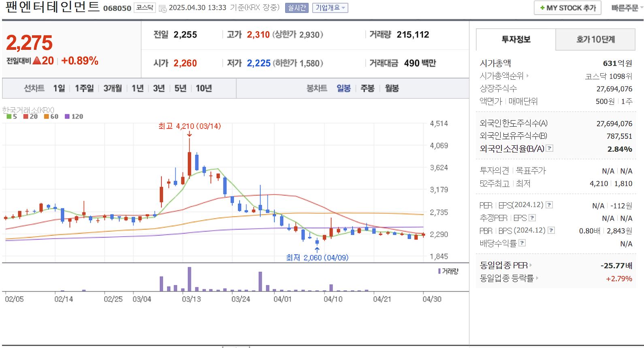Open help icon next to PBR BPS(2024.12)
Screen dimensions: 644x348
[x=551, y=230]
